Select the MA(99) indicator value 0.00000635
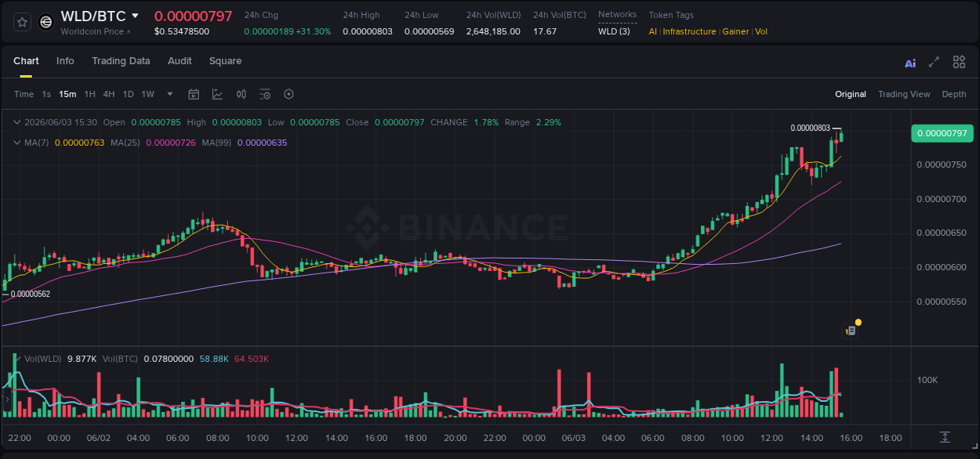The height and width of the screenshot is (459, 980). point(262,143)
